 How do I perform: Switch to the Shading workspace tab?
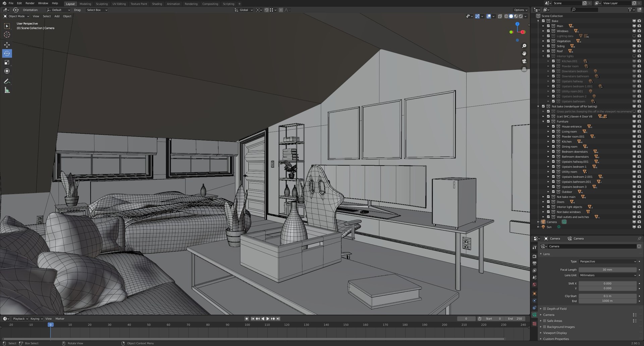point(157,4)
